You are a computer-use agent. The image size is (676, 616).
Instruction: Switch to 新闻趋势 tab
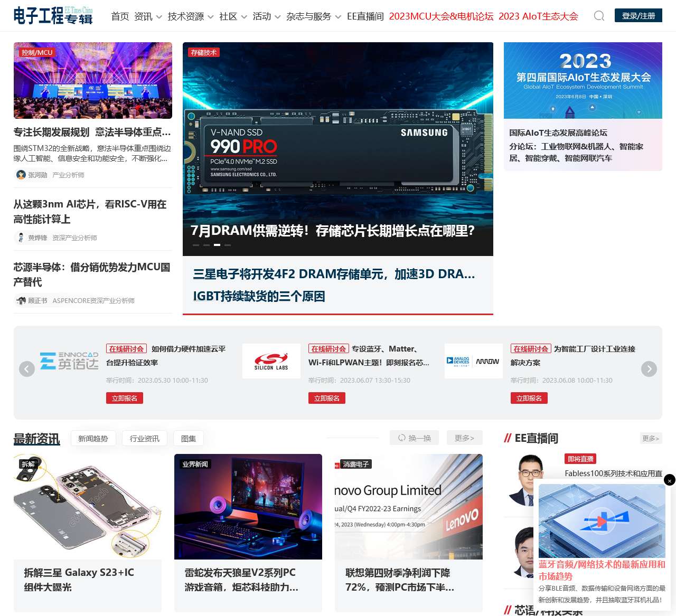point(93,438)
